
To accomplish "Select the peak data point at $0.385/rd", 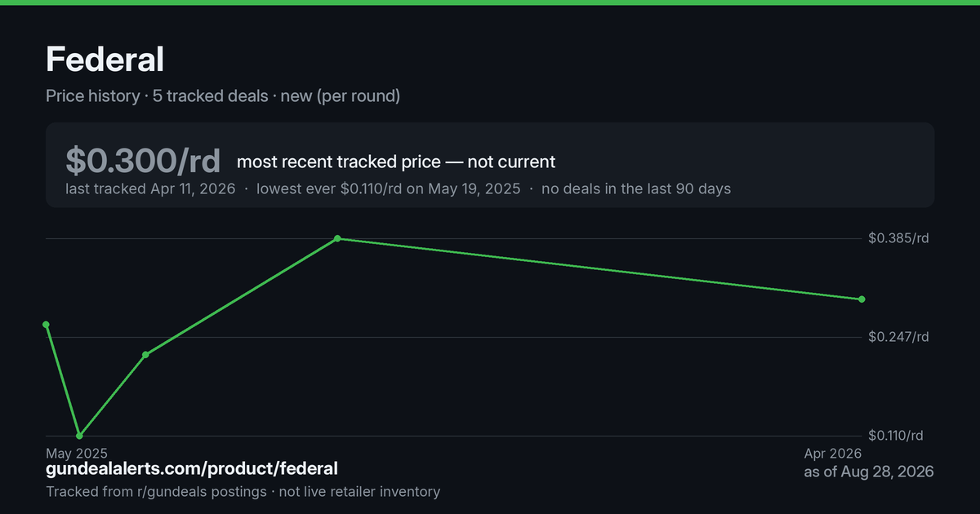I will (337, 238).
